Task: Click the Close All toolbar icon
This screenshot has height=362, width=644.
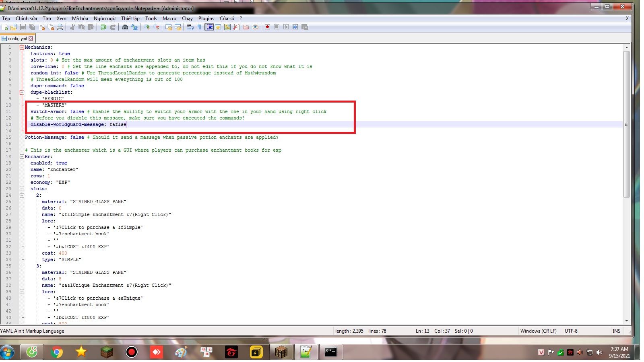Action: [51, 27]
